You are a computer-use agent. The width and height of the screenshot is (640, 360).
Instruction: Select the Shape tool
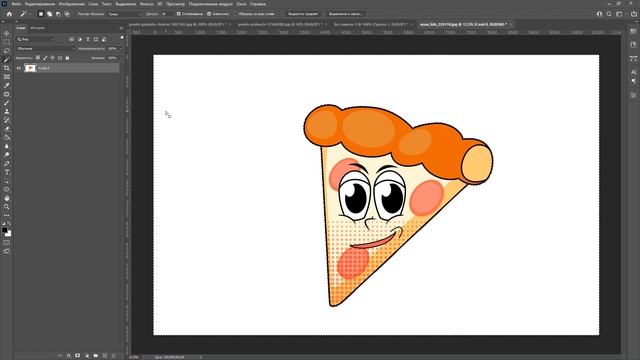pyautogui.click(x=7, y=189)
